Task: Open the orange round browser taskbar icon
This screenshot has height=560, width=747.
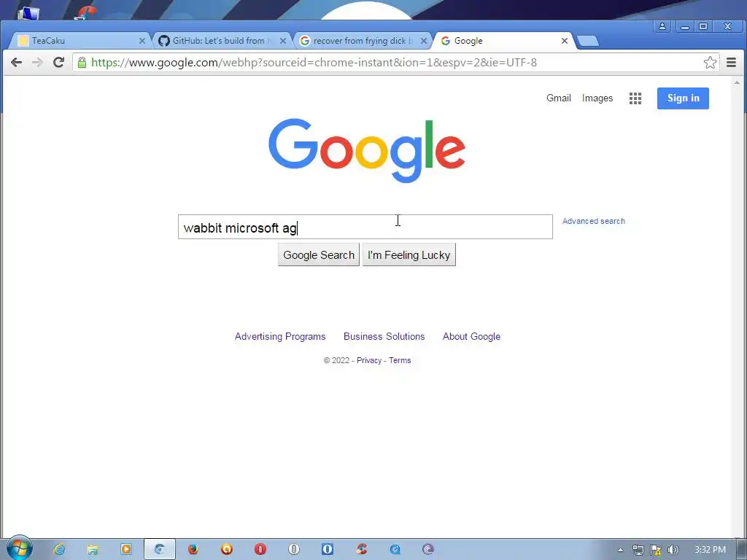Action: [227, 550]
